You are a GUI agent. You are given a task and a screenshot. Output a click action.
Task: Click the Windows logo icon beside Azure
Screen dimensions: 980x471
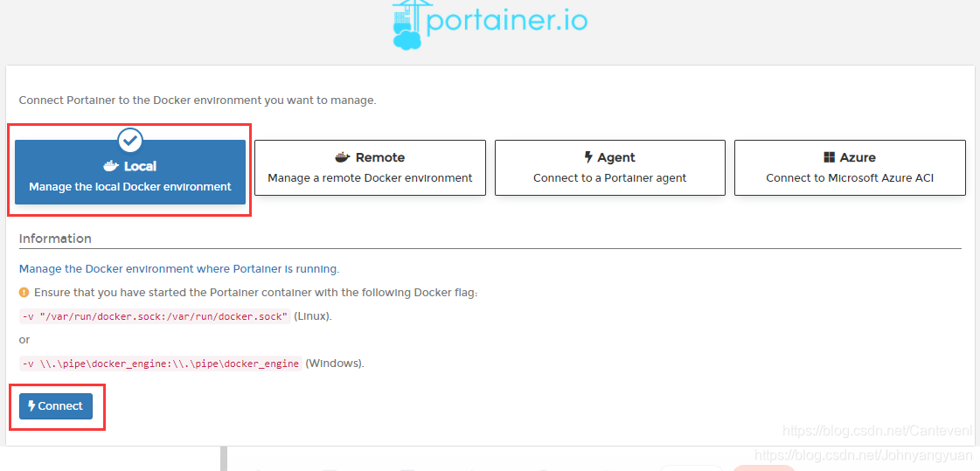pos(830,157)
